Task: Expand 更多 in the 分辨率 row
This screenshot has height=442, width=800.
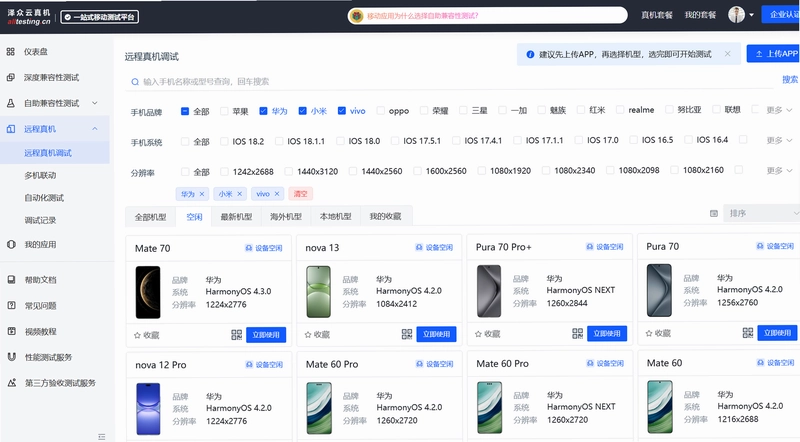Action: tap(779, 170)
